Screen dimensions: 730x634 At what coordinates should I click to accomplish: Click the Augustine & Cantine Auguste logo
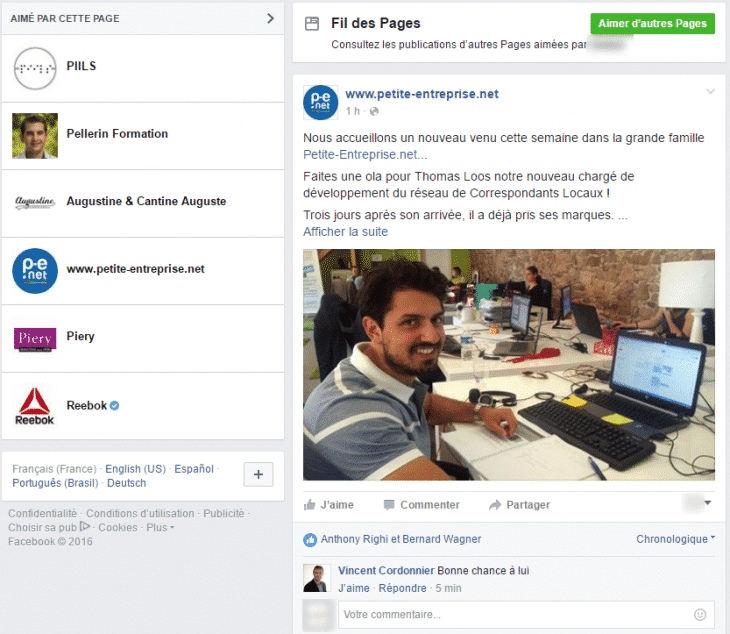(35, 202)
